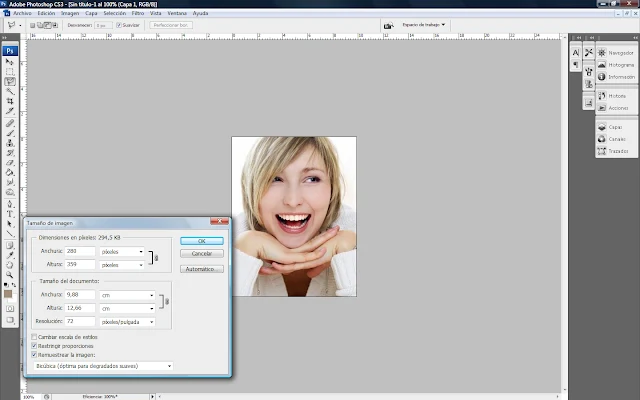Select the Hand tool
Viewport: 640px width, 400px height.
10,265
